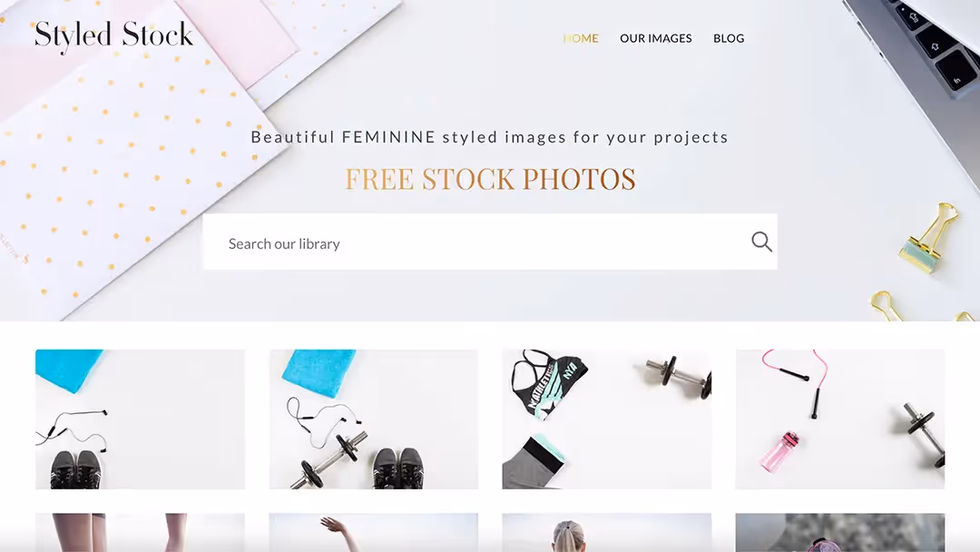Image resolution: width=980 pixels, height=552 pixels.
Task: Click the Beautiful FEMININE styled images tagline
Action: pos(489,137)
